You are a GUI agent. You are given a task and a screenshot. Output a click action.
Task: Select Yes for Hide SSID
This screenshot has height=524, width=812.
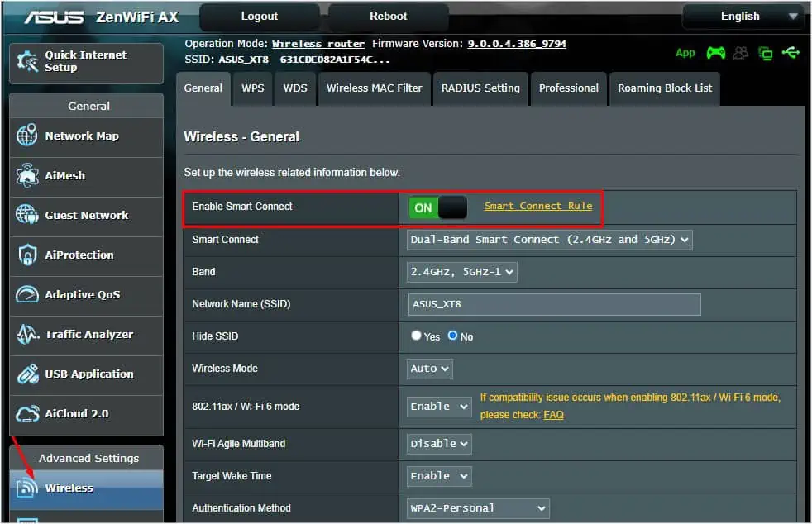tap(415, 336)
